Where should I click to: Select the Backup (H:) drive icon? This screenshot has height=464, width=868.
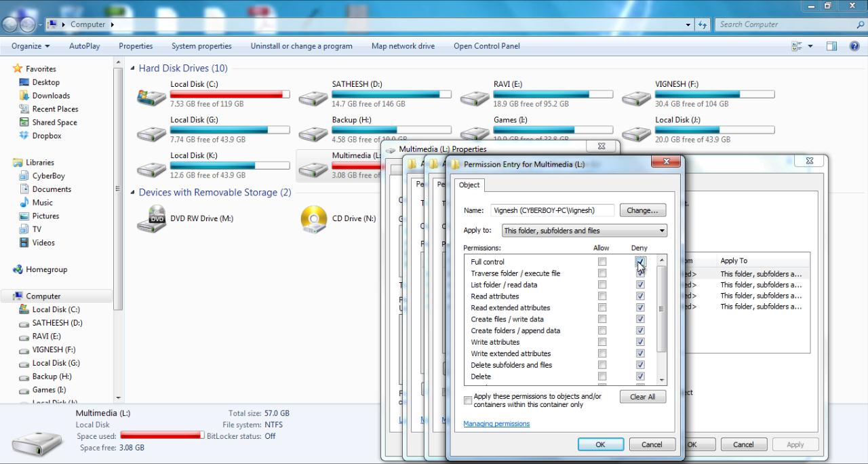[313, 133]
